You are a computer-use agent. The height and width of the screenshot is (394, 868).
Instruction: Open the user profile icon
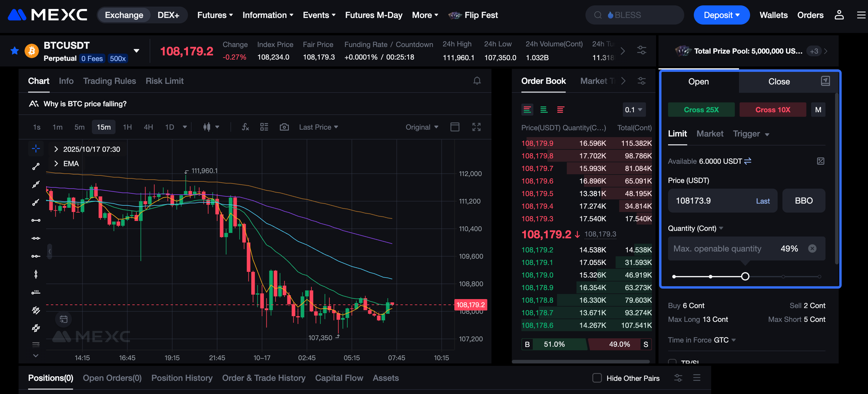click(x=839, y=15)
